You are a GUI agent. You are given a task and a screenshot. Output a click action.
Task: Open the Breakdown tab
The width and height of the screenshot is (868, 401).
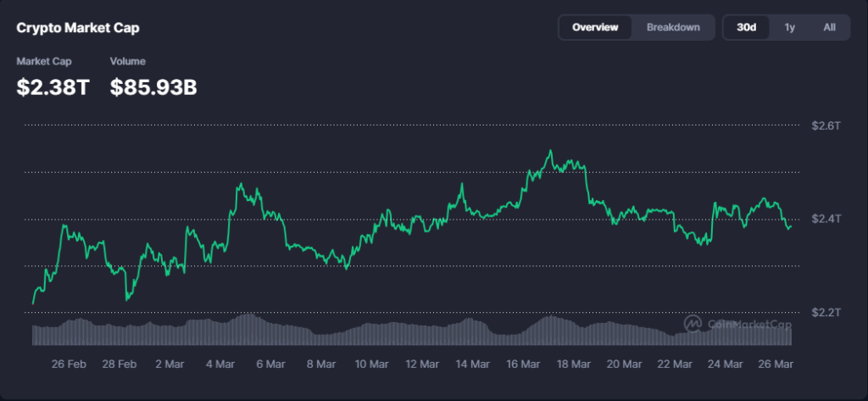(673, 27)
